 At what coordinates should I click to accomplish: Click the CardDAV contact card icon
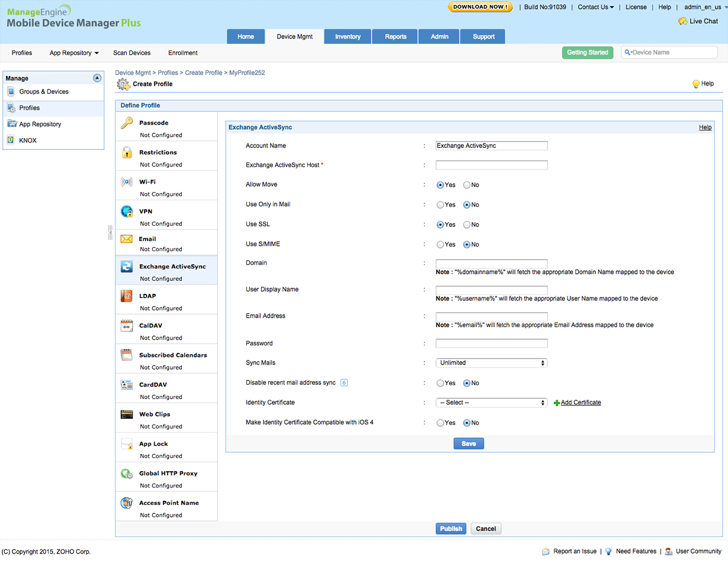127,385
